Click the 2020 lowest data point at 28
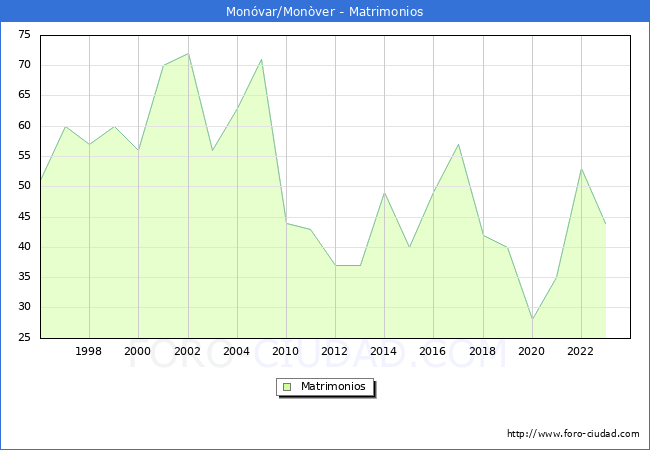The width and height of the screenshot is (650, 450). (532, 320)
